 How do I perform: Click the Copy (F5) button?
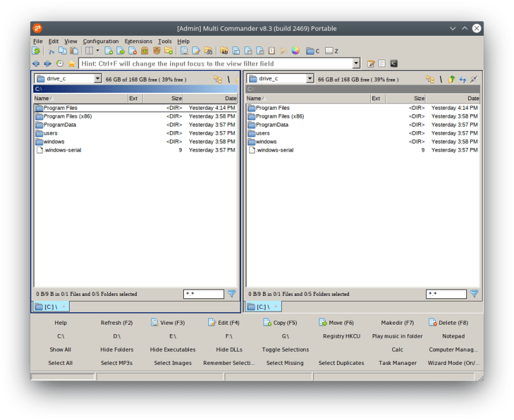click(281, 323)
